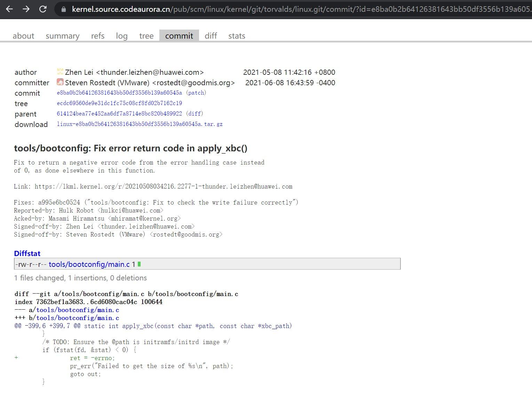Open tree hash ecdc69560de9 link
Screen dimensions: 532x398
pos(119,103)
